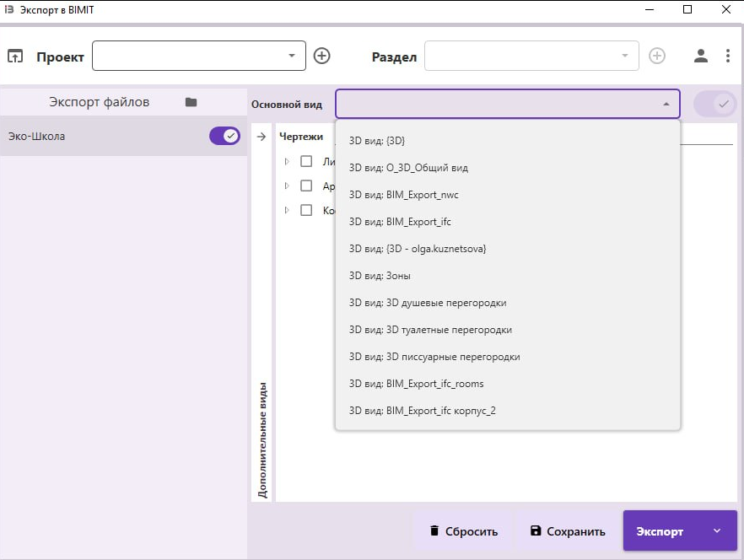744x560 pixels.
Task: Click the add section plus icon
Action: coord(656,56)
